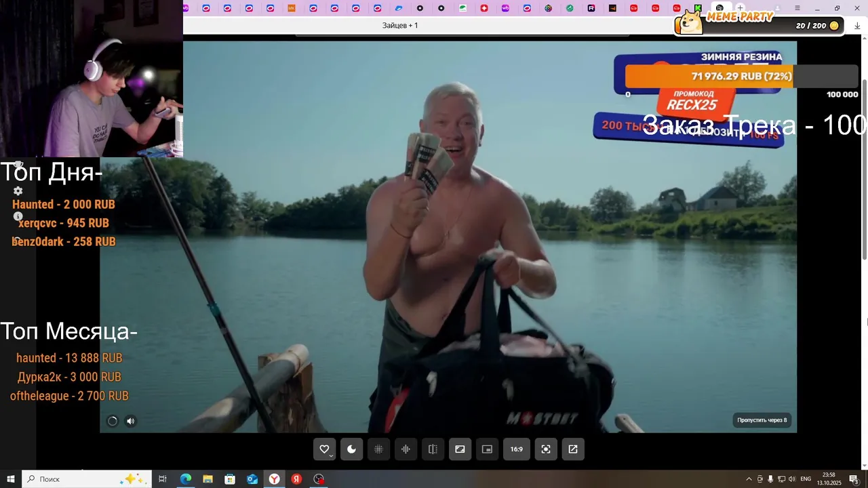Image resolution: width=868 pixels, height=488 pixels.
Task: Open video in external window icon
Action: (573, 449)
